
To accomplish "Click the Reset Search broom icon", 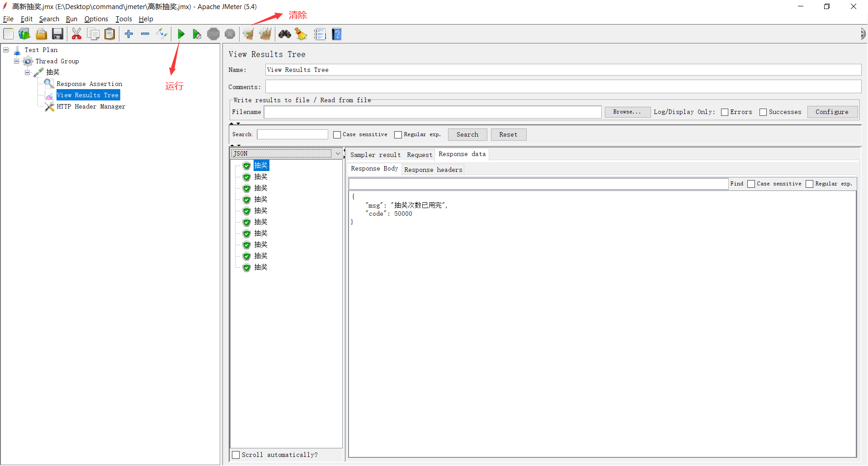I will click(x=301, y=34).
